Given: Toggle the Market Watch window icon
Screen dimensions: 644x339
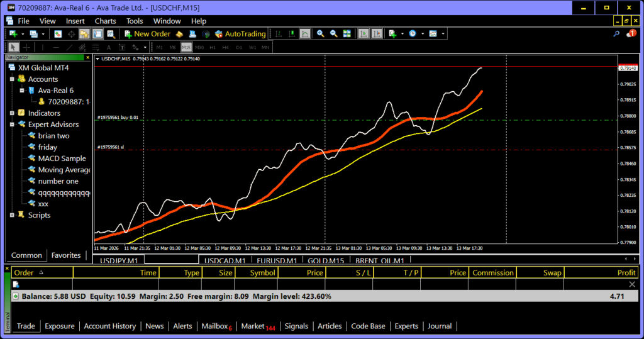Looking at the screenshot, I should pos(58,34).
